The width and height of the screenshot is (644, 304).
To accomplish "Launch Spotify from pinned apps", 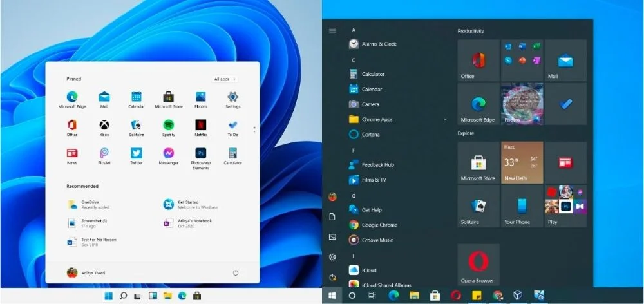I will pyautogui.click(x=168, y=128).
